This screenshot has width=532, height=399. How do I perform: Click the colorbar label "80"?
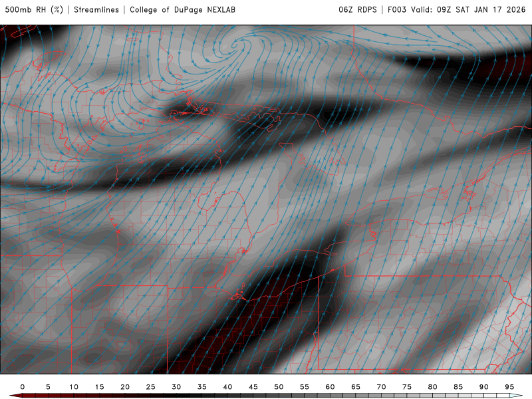click(433, 387)
